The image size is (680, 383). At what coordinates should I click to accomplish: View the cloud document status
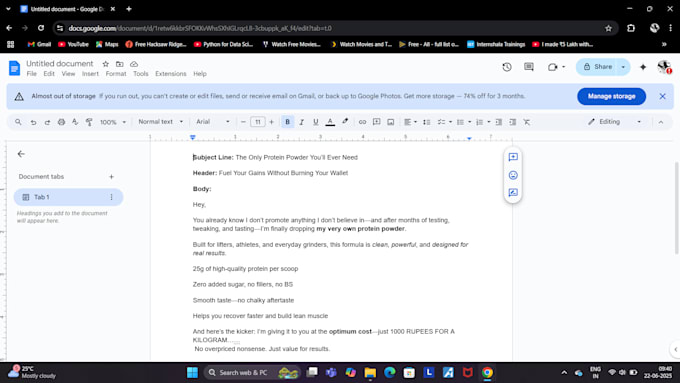pos(134,64)
